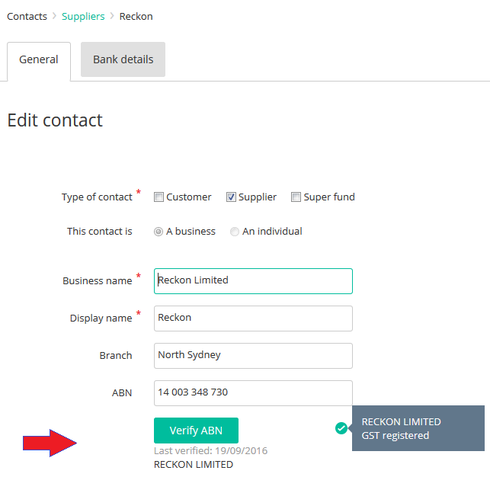Uncheck the Supplier checkbox
Viewport: 490px width, 477px height.
[x=231, y=197]
